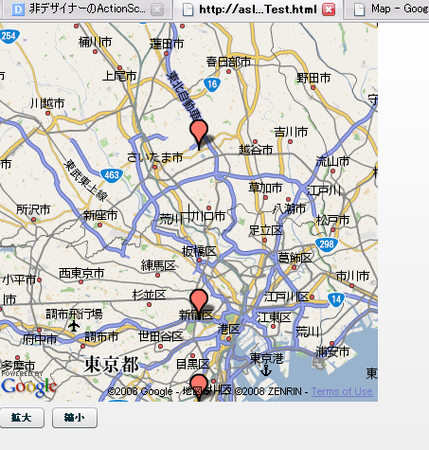Click the 草加市 label on the map
Screen dimensions: 429x450
pos(265,188)
